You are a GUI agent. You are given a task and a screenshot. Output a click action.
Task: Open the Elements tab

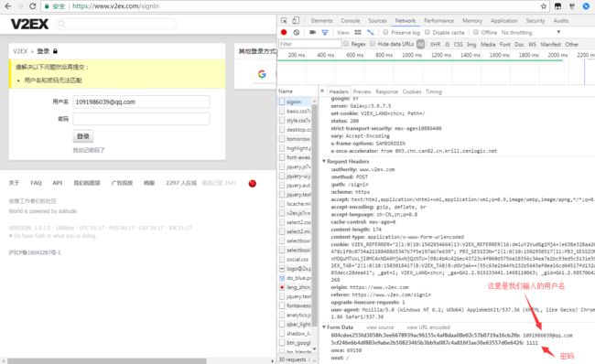pos(322,20)
